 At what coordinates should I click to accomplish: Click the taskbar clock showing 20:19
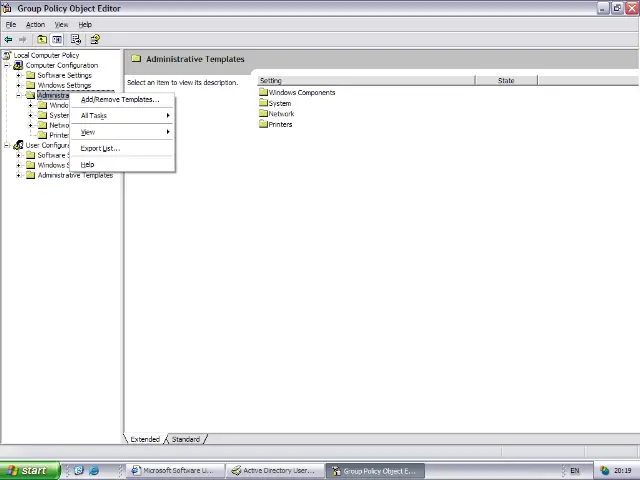click(623, 471)
